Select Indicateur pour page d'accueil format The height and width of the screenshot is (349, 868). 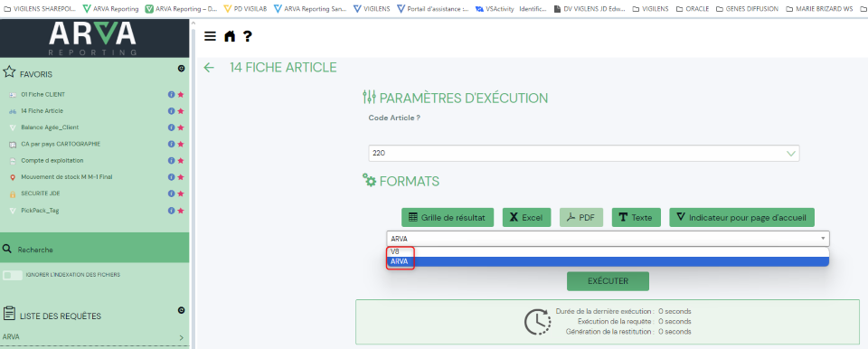(741, 218)
